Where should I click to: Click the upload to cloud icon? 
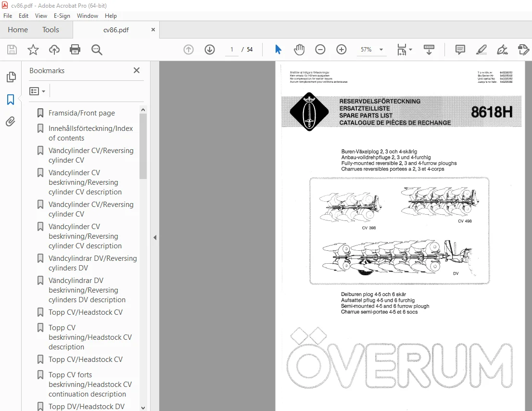(54, 50)
